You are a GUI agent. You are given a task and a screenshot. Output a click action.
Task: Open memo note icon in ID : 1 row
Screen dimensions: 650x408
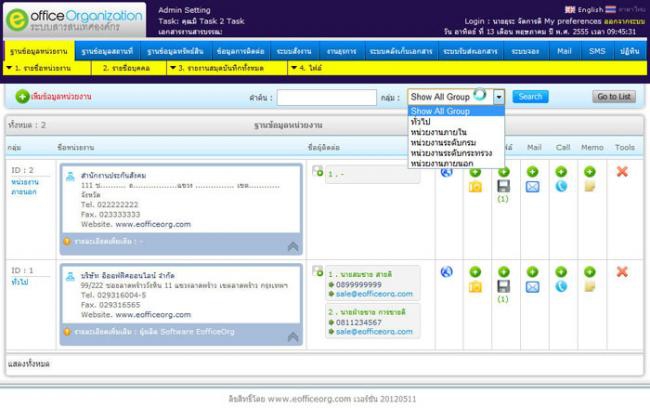(590, 287)
